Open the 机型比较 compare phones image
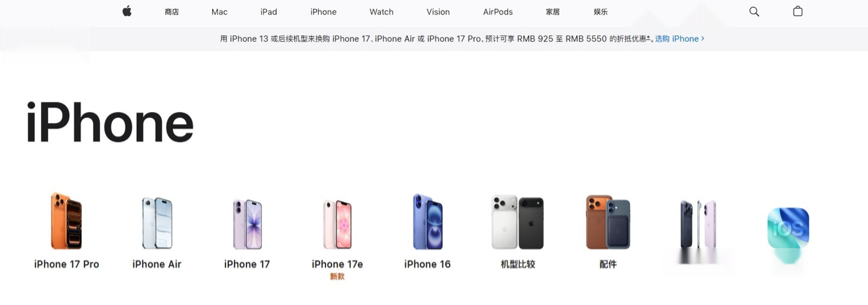 pos(518,222)
